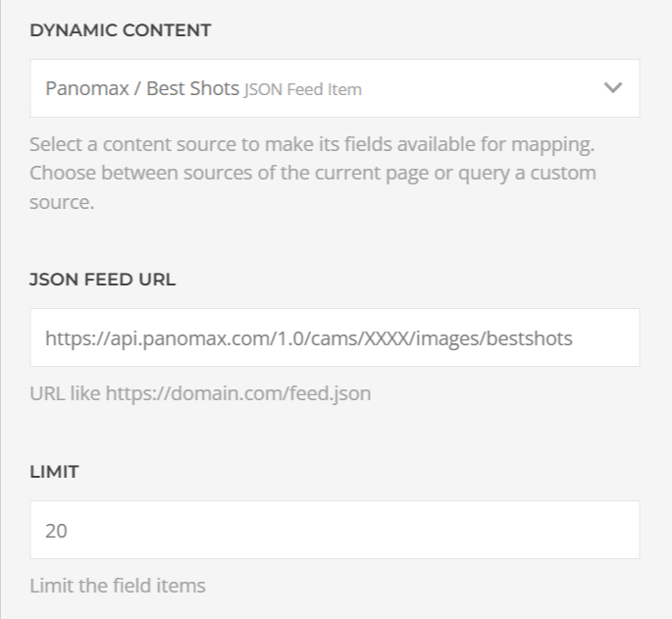Click the value 20 in the Limit field
672x619 pixels.
click(x=55, y=531)
